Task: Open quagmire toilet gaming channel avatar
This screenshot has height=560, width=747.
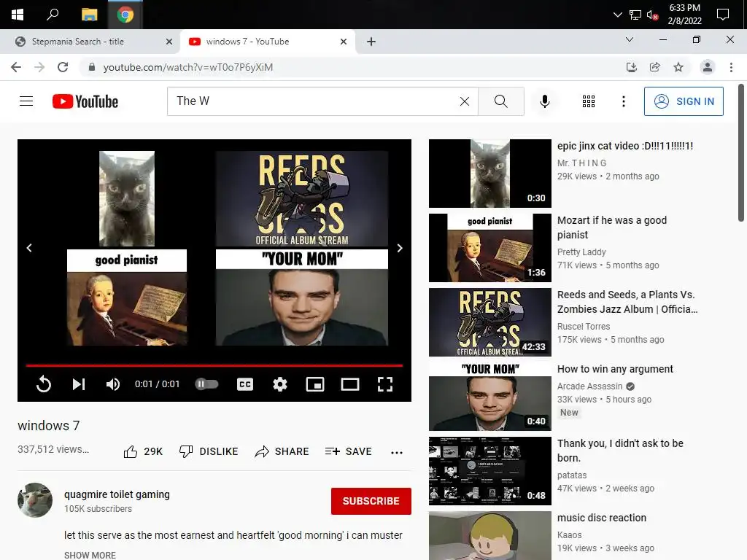Action: (x=35, y=500)
